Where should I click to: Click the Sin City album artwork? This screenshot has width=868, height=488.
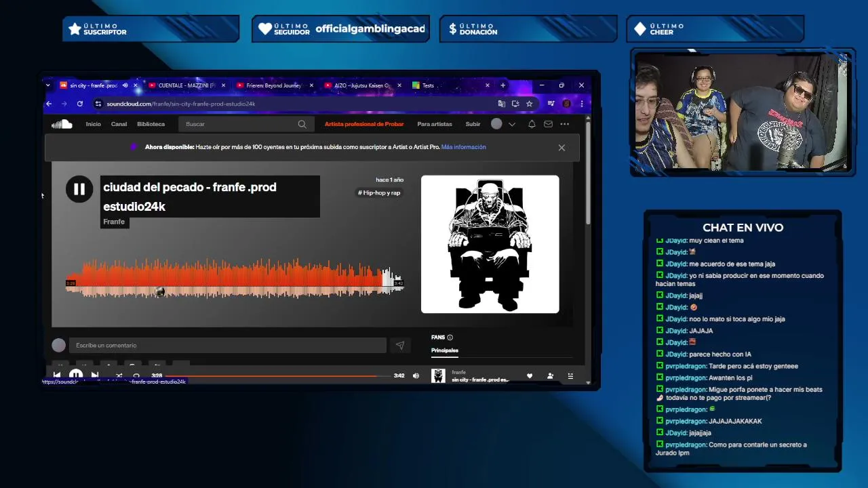click(x=490, y=245)
